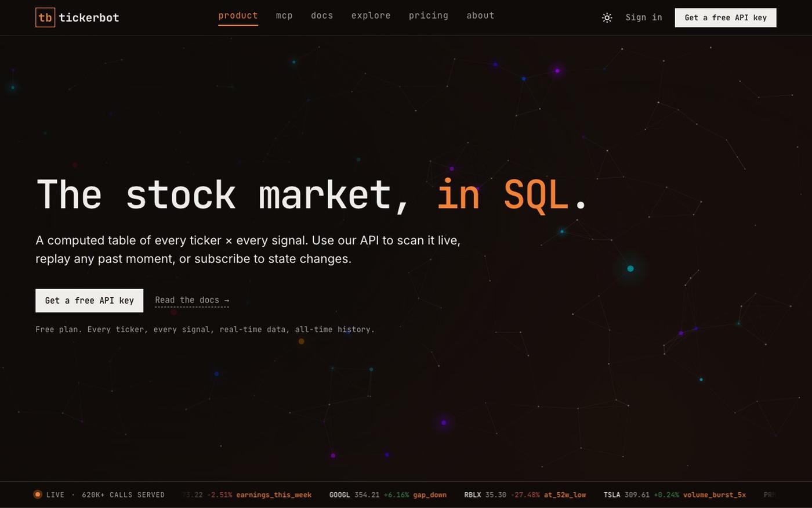Click the "A computed table" description paragraph
Viewport: 812px width, 508px height.
(248, 249)
